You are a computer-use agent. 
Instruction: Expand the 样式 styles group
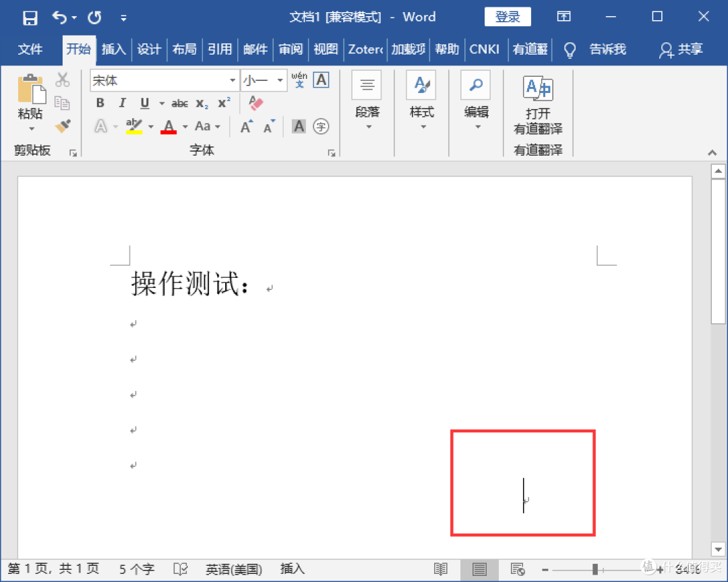422,100
